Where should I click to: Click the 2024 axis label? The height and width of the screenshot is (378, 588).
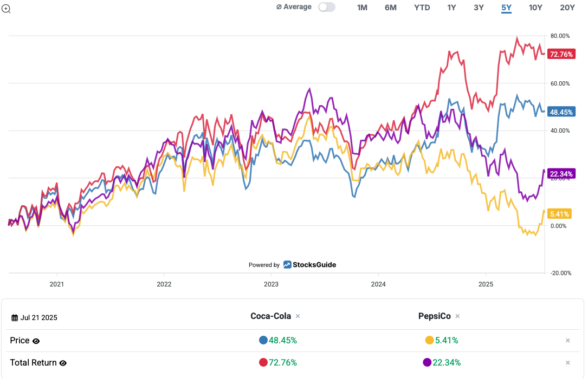(x=378, y=284)
